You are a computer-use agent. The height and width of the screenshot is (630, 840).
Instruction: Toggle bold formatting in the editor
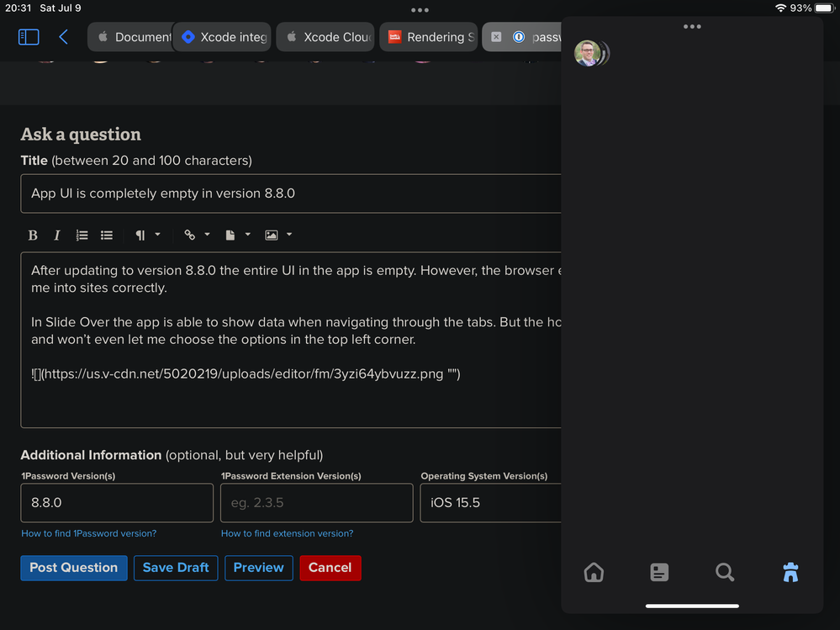[33, 236]
